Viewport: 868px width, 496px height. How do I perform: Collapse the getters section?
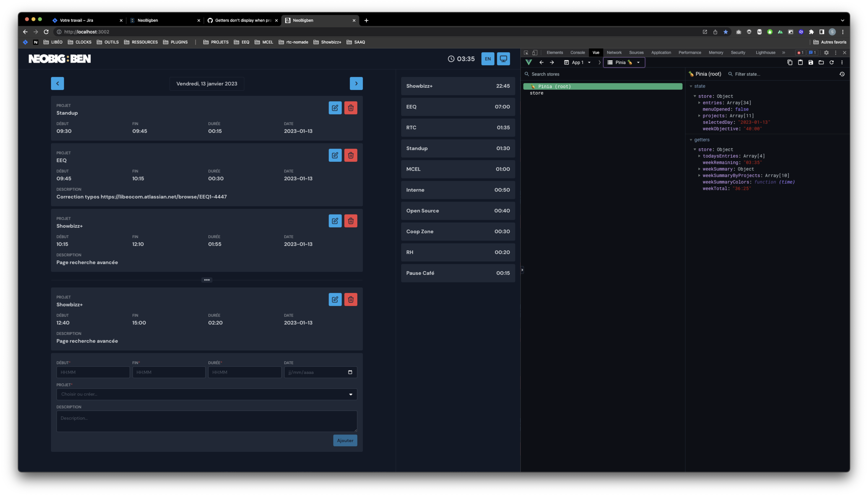691,140
